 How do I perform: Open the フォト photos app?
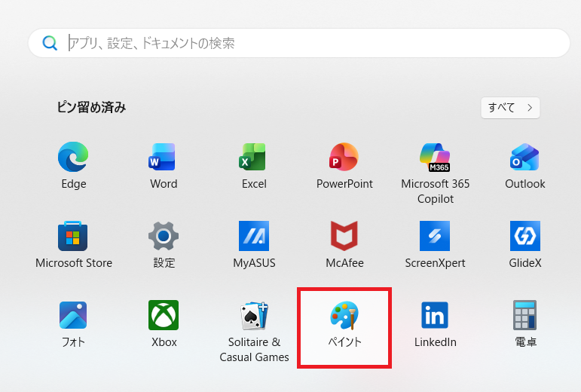pos(73,324)
